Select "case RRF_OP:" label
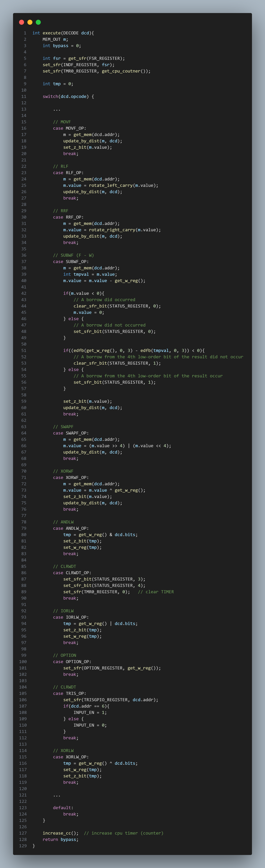The height and width of the screenshot is (868, 265). tap(68, 217)
